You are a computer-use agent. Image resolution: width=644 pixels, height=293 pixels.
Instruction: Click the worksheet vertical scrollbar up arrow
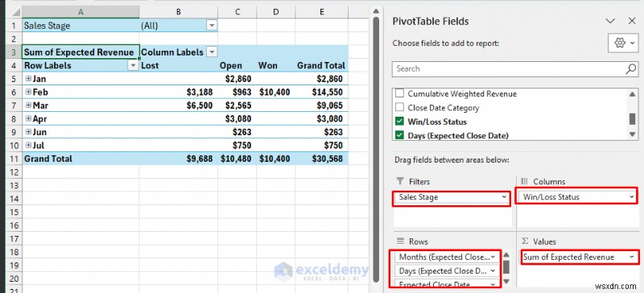pyautogui.click(x=375, y=11)
